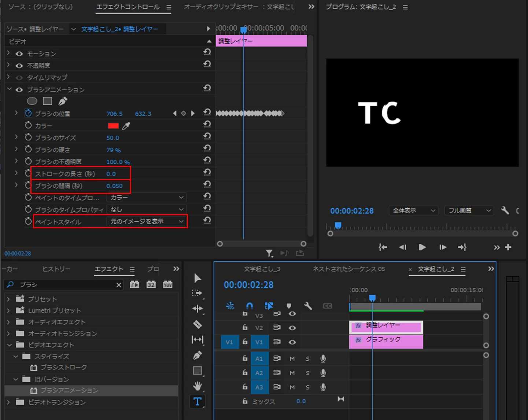Add a marker in timeline

pos(289,306)
